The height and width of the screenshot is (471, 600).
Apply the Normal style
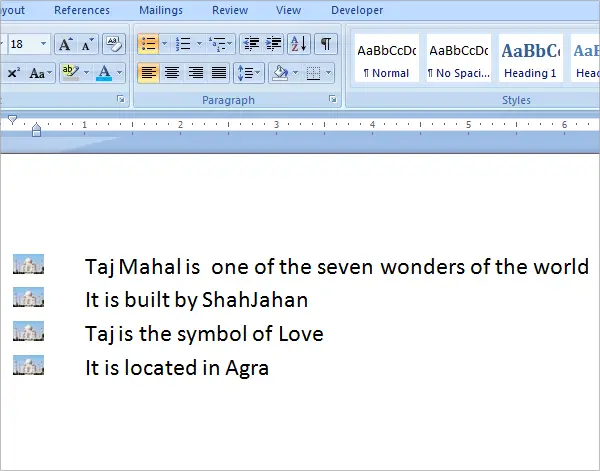coord(387,58)
